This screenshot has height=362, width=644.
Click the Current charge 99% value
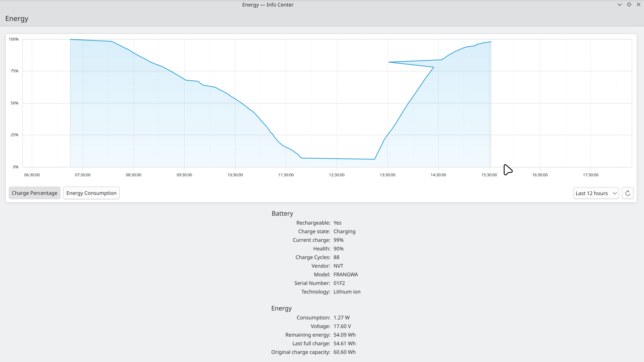coord(338,240)
